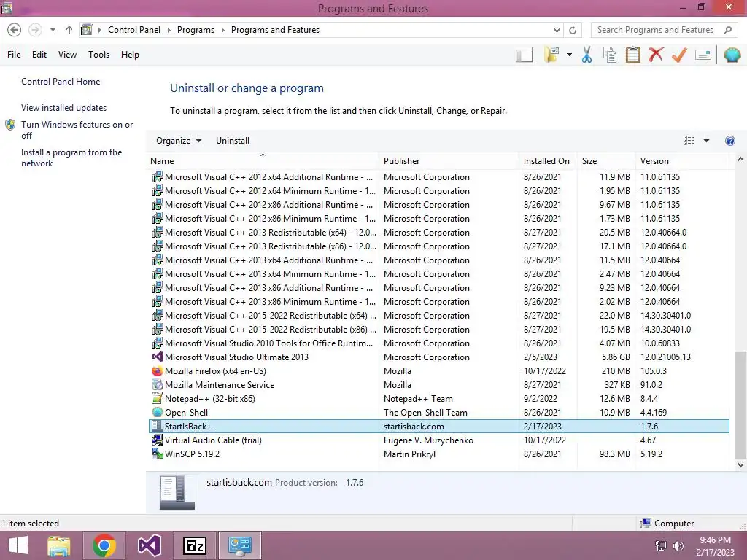Select Microsoft Visual Studio Ultimate 2013 entry

[438, 357]
